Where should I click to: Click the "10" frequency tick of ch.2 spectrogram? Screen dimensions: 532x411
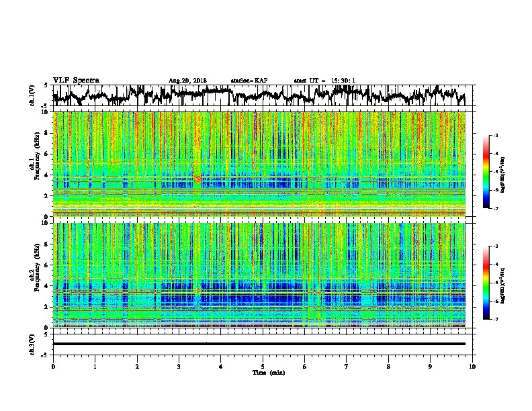[x=46, y=223]
